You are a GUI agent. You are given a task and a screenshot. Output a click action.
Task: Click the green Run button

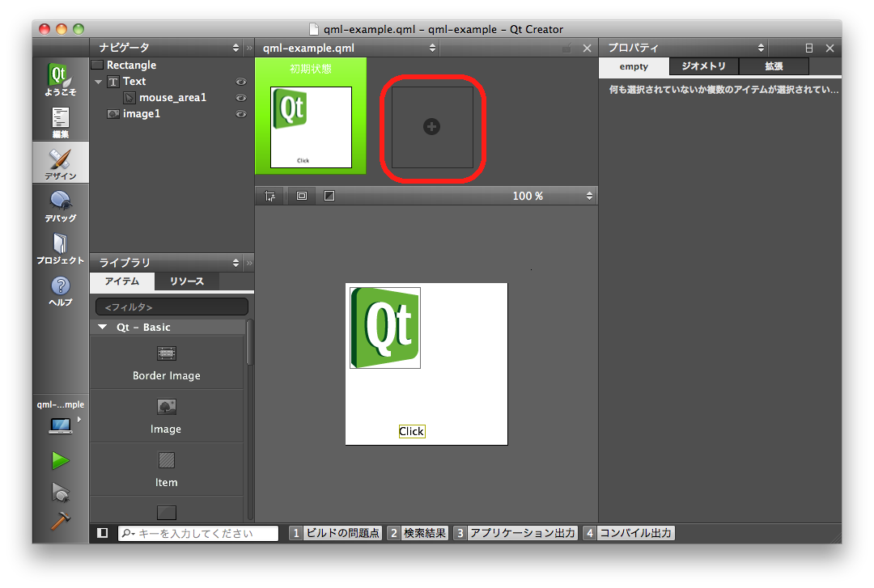pyautogui.click(x=60, y=461)
